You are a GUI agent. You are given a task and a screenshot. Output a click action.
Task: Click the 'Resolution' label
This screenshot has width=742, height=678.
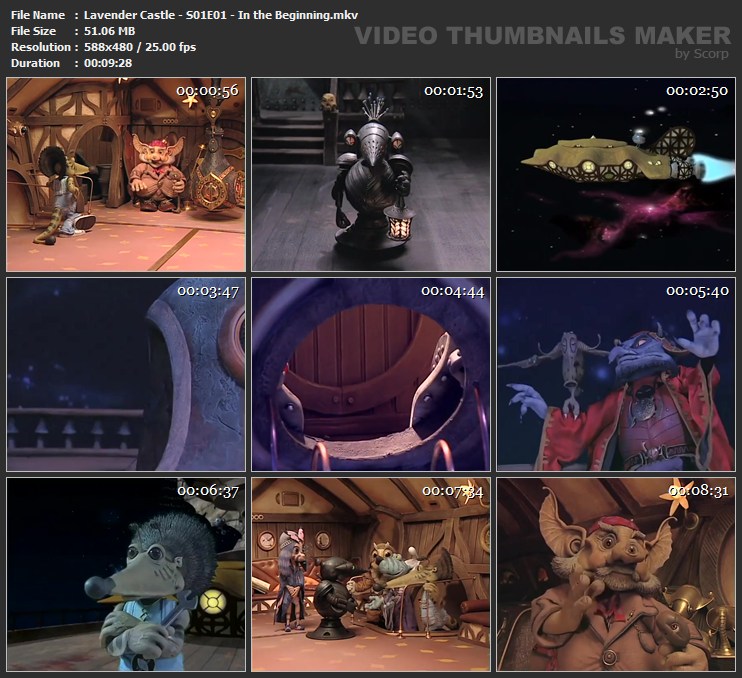pyautogui.click(x=41, y=47)
